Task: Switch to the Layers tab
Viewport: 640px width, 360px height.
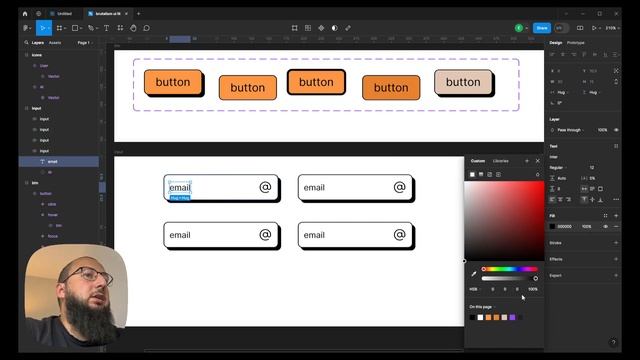Action: [x=38, y=42]
